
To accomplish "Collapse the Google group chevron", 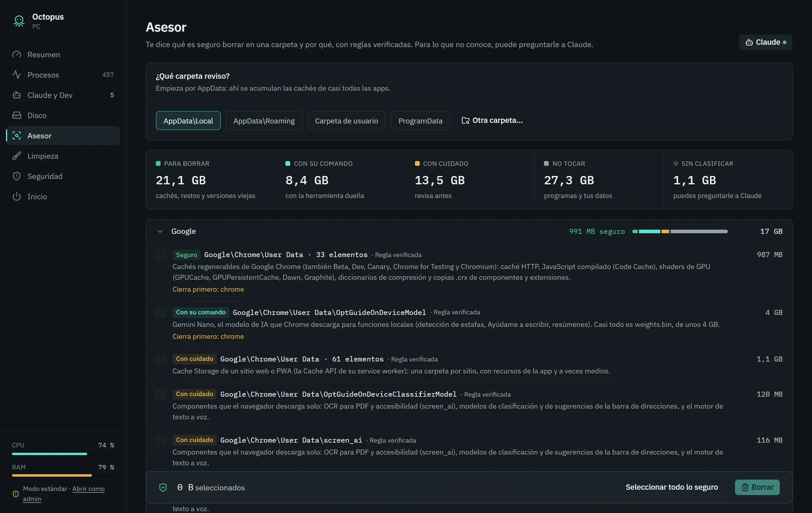I will [x=160, y=232].
